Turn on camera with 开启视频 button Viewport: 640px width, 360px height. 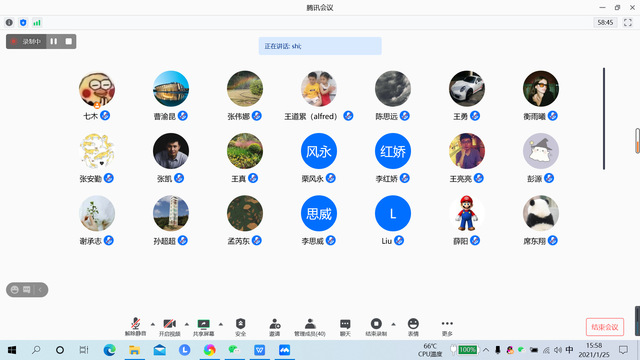pos(169,327)
